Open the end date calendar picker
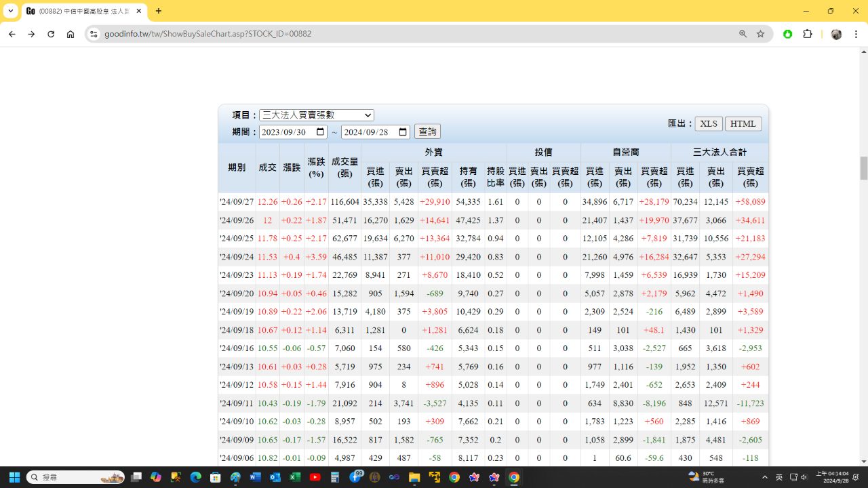The width and height of the screenshot is (868, 488). point(403,132)
